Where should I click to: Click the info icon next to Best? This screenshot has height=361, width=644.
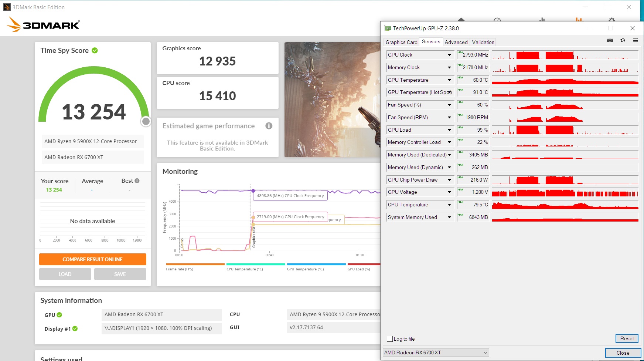coord(137,181)
